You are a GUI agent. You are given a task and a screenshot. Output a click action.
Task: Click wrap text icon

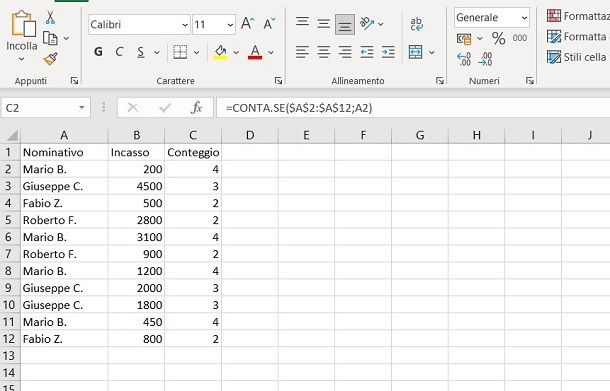(416, 24)
